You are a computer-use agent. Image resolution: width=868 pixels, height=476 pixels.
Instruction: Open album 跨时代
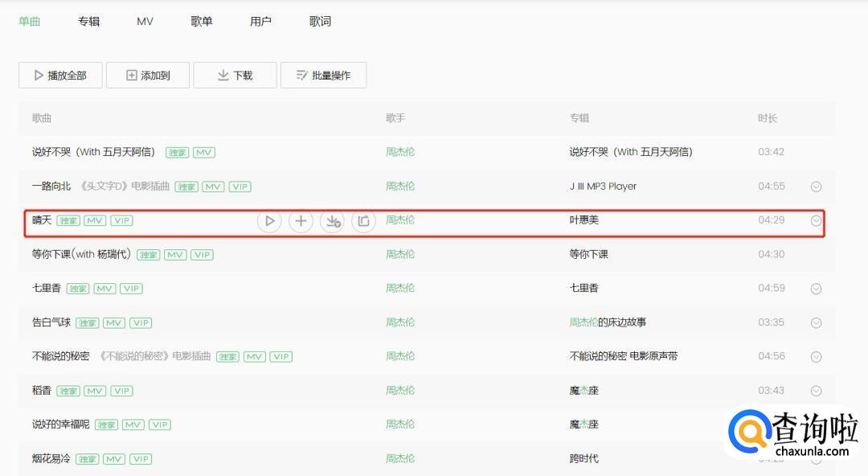[x=584, y=459]
